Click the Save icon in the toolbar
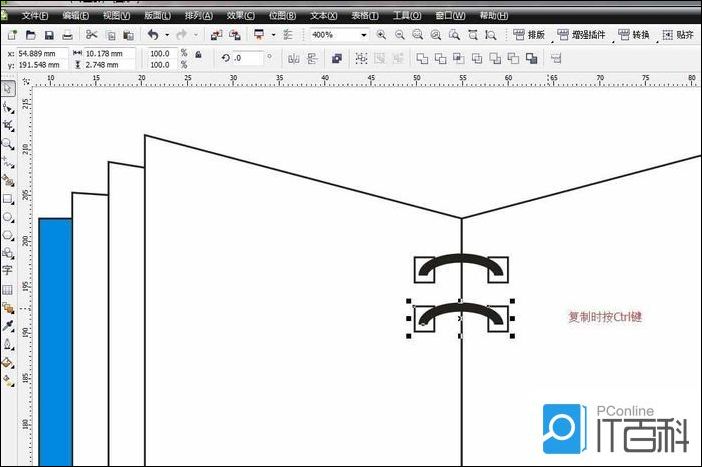This screenshot has height=467, width=702. coord(49,35)
